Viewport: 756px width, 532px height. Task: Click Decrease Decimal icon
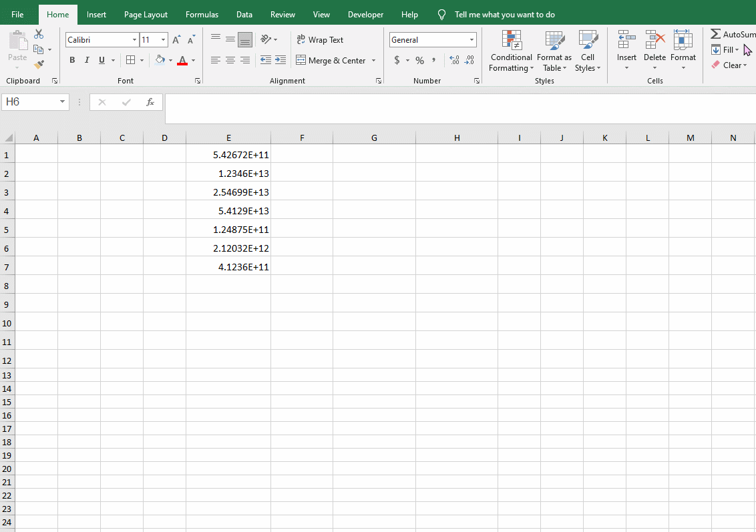coord(469,60)
